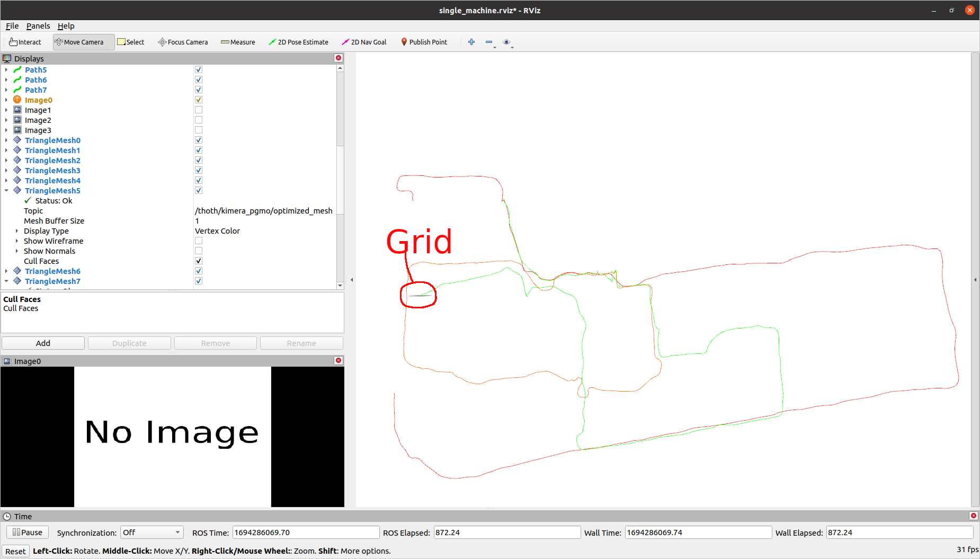
Task: Expand the TriangleMesh0 display entry
Action: [x=6, y=140]
